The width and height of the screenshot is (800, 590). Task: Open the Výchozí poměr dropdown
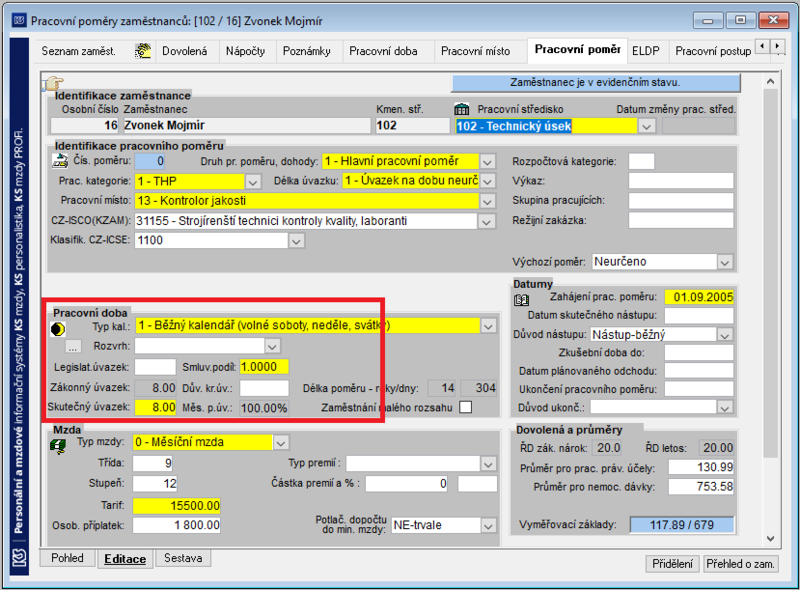click(724, 262)
